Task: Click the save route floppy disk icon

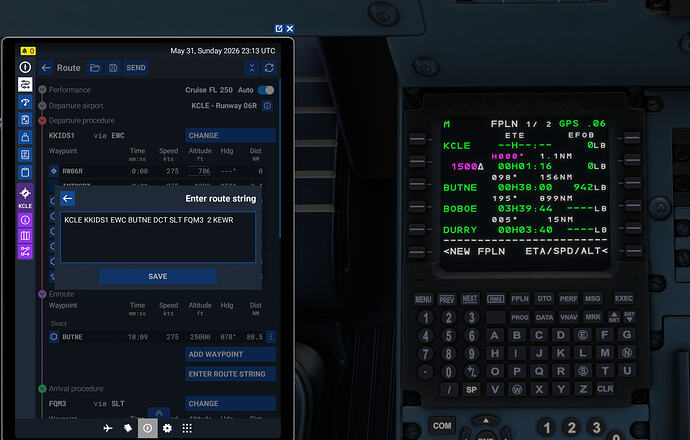Action: [x=113, y=68]
